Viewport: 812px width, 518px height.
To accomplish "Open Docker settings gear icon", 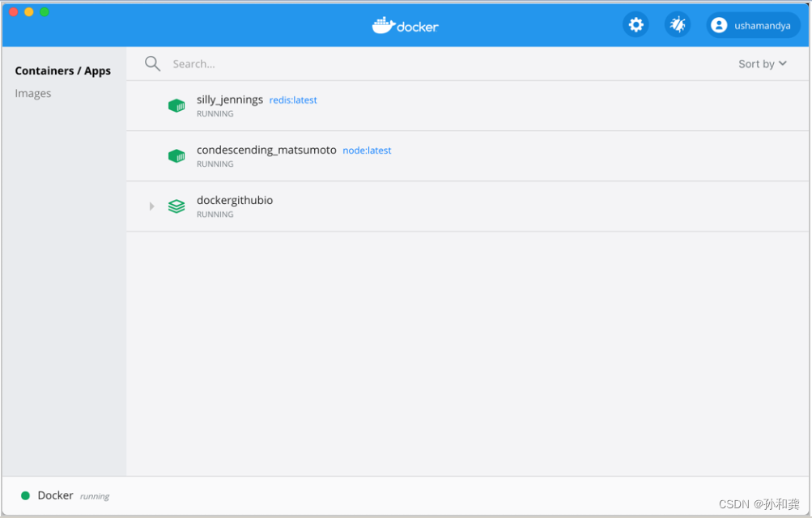I will (x=636, y=25).
